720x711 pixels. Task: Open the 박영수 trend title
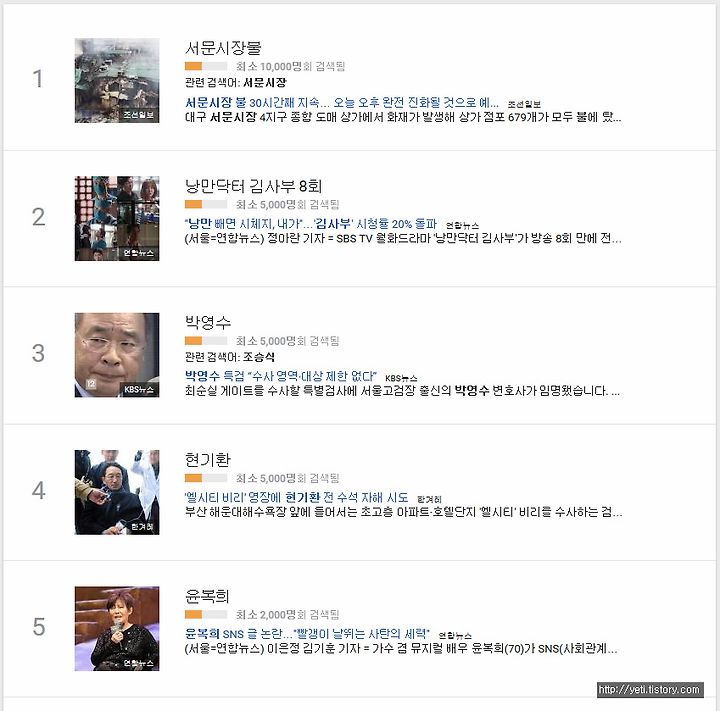[208, 322]
